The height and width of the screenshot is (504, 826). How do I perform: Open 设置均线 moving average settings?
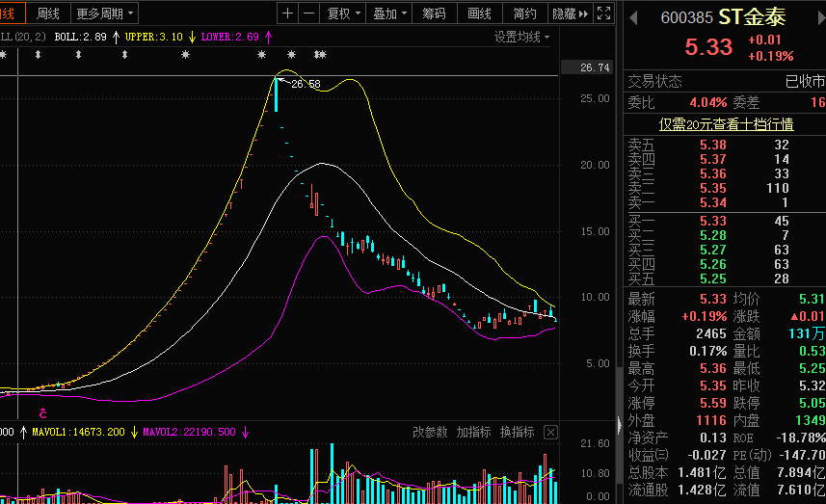point(521,37)
